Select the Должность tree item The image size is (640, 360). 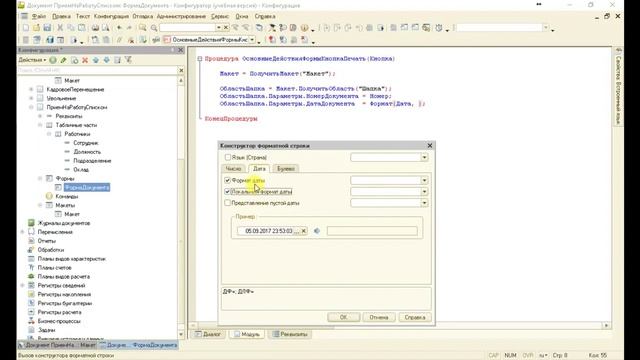click(x=87, y=152)
